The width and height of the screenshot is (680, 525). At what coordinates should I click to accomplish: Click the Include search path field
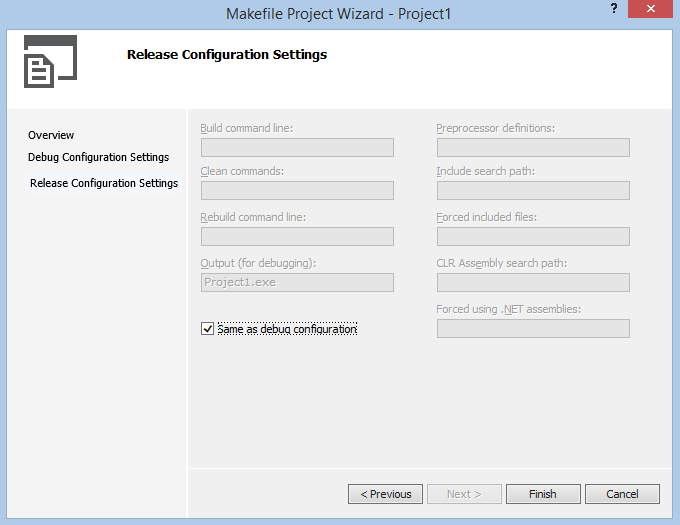click(533, 191)
